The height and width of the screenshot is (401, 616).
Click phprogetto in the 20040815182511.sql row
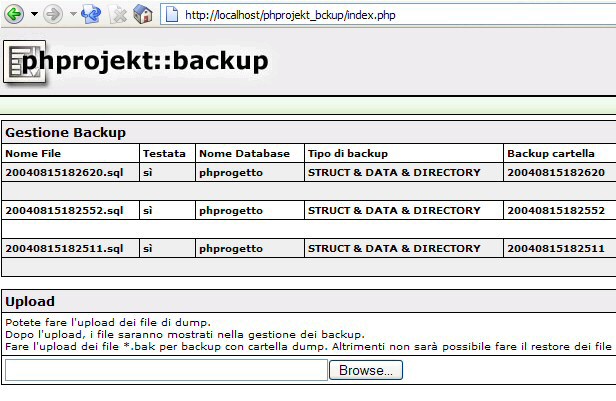click(x=231, y=249)
